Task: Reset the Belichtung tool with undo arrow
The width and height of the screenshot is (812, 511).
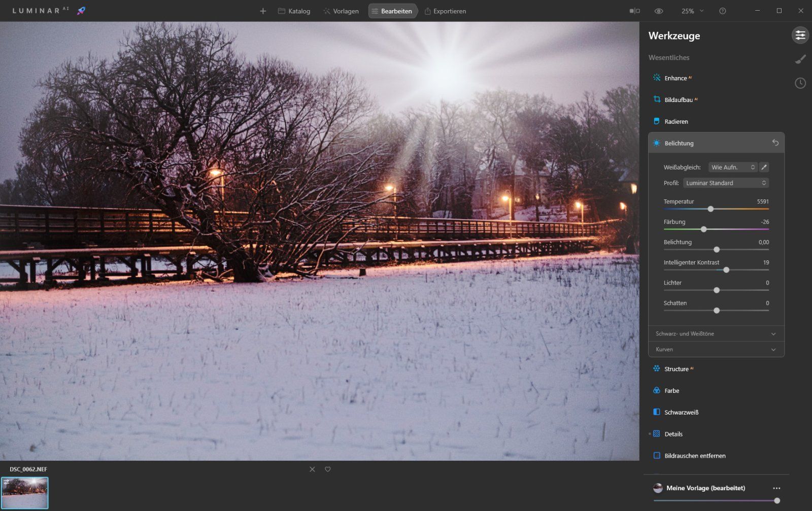Action: 775,143
